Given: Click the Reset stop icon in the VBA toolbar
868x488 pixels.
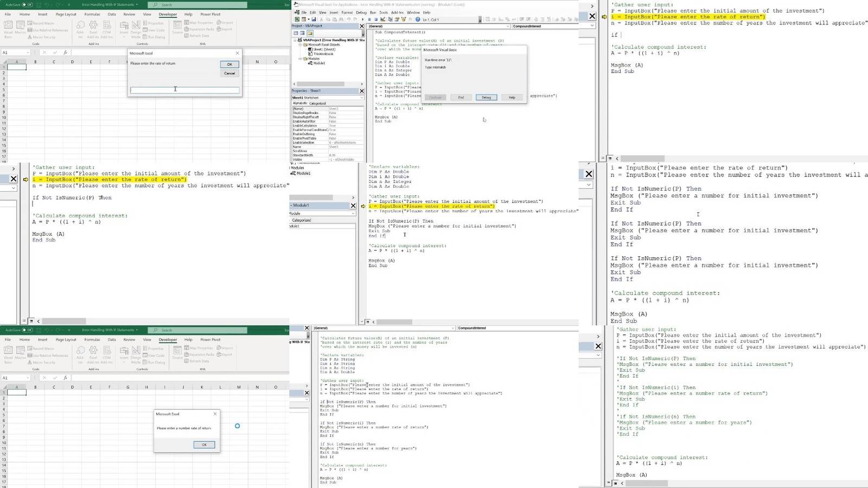Looking at the screenshot, I should point(376,20).
